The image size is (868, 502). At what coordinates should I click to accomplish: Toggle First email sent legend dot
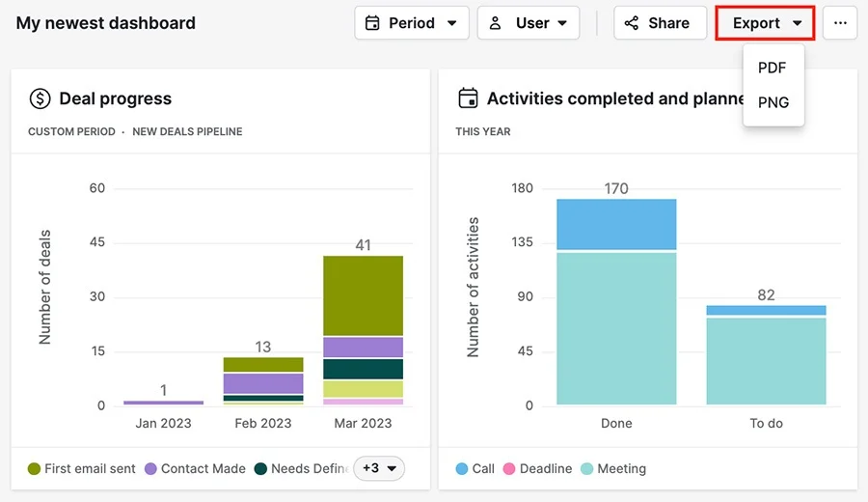(34, 469)
